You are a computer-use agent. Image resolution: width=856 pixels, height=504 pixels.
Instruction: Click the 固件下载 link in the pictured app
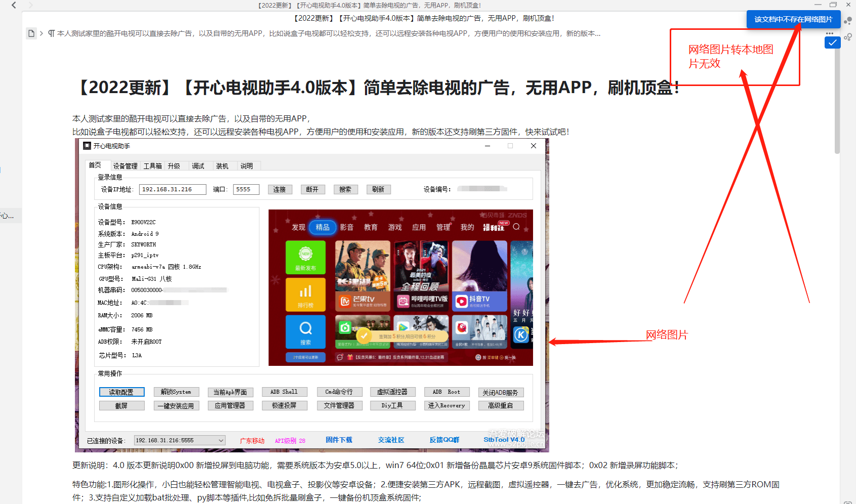[339, 440]
